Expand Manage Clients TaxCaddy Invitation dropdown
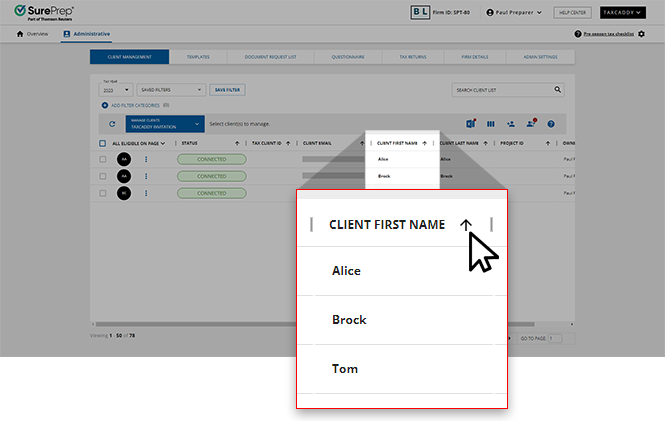The image size is (665, 421). pos(165,124)
